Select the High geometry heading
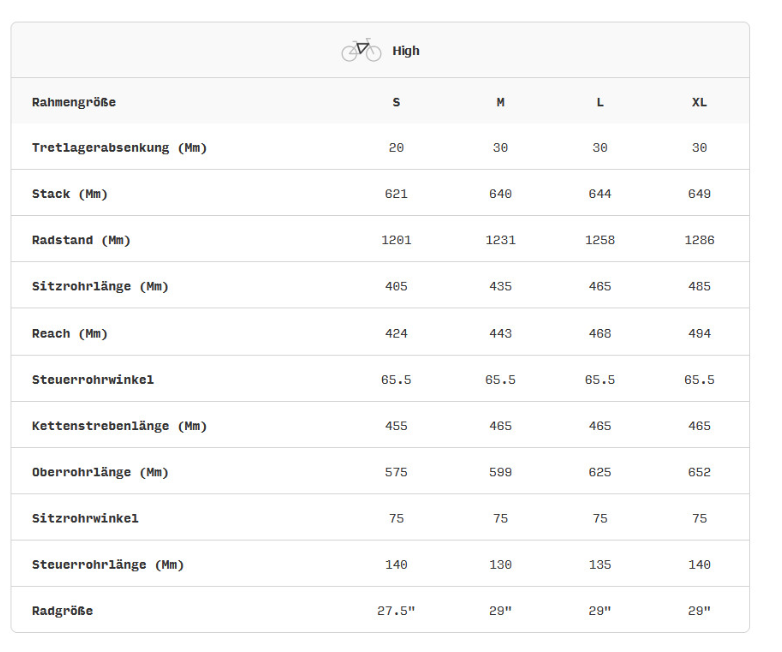782x652 pixels. coord(405,51)
